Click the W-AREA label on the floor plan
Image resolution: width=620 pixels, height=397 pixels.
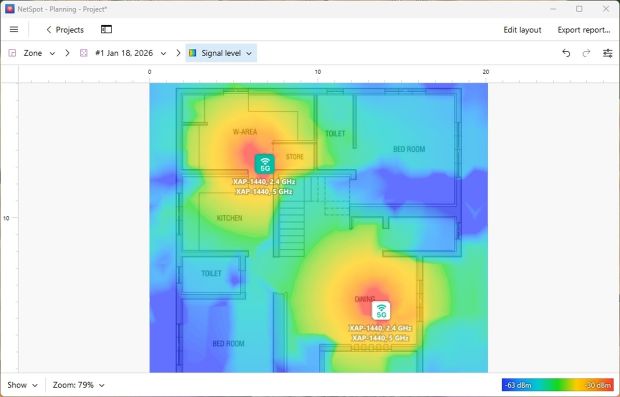point(245,132)
